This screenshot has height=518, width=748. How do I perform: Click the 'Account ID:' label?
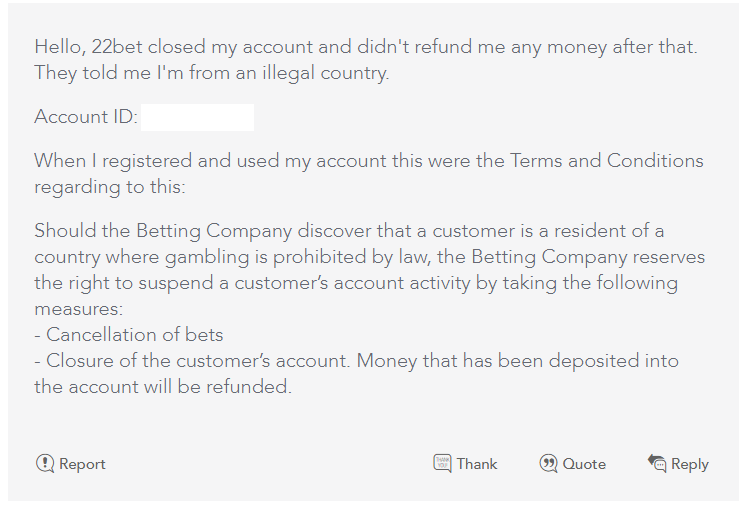click(x=86, y=117)
